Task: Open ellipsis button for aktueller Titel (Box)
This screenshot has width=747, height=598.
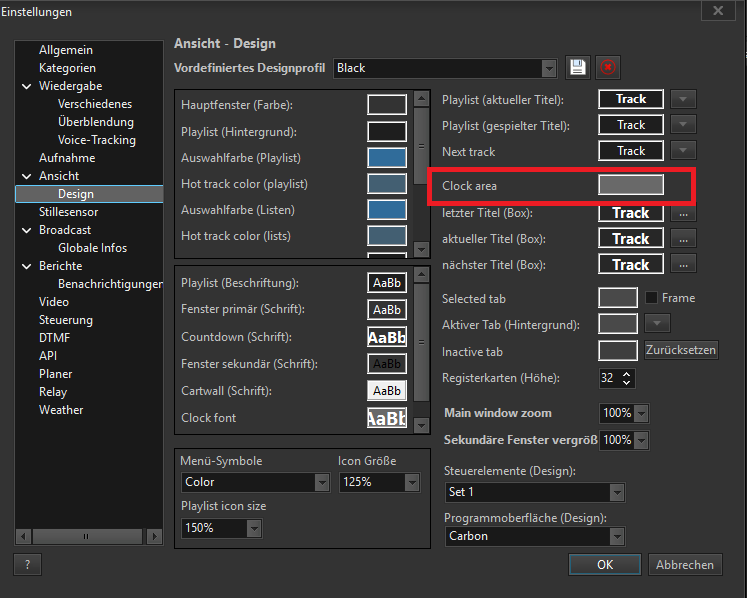Action: tap(683, 239)
